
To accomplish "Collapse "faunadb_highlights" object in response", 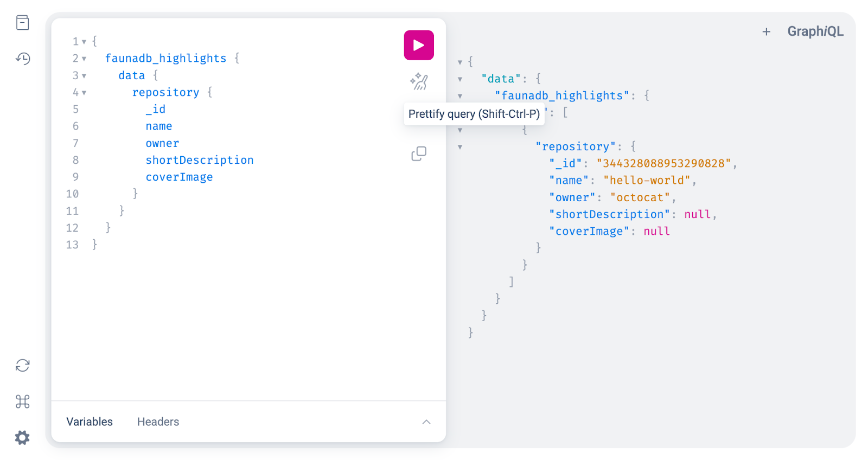I will tap(460, 96).
